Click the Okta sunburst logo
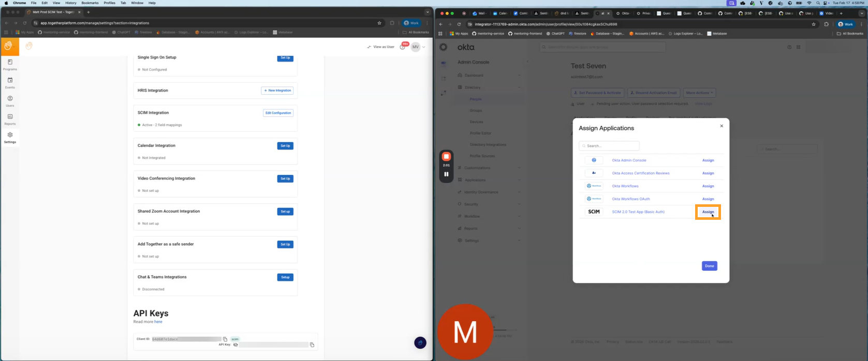 444,47
